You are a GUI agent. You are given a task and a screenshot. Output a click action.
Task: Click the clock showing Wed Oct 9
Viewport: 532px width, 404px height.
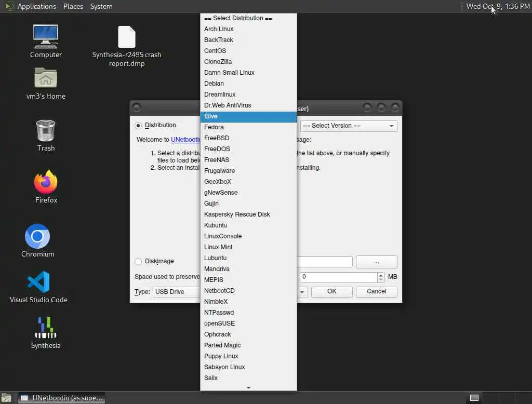pos(497,6)
